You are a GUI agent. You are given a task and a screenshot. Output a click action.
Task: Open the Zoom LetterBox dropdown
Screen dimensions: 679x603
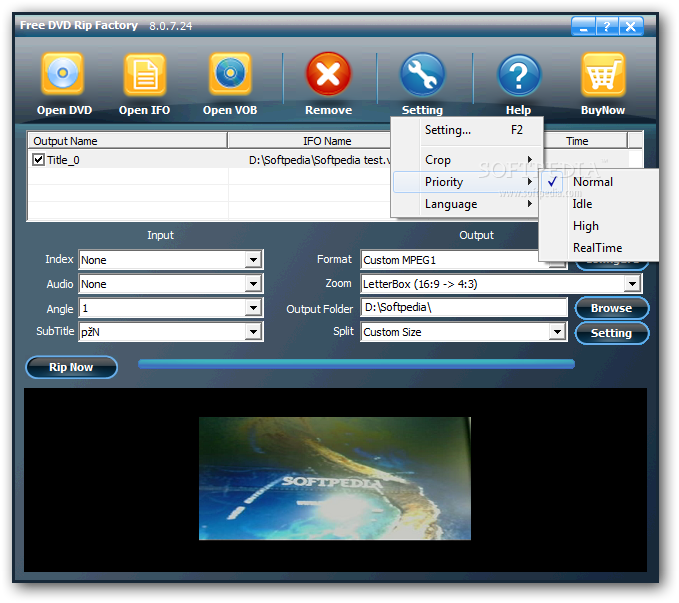(632, 284)
